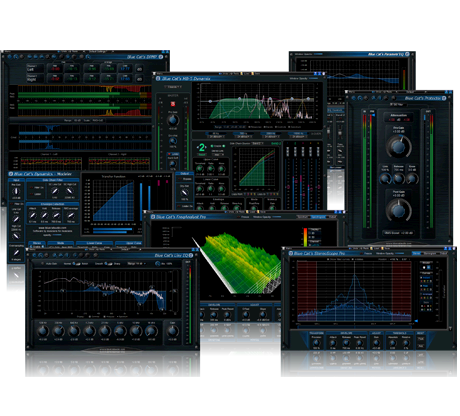
Task: Open Side Chain Source dropdown in MB-7 Dynamics
Action: tap(257, 143)
